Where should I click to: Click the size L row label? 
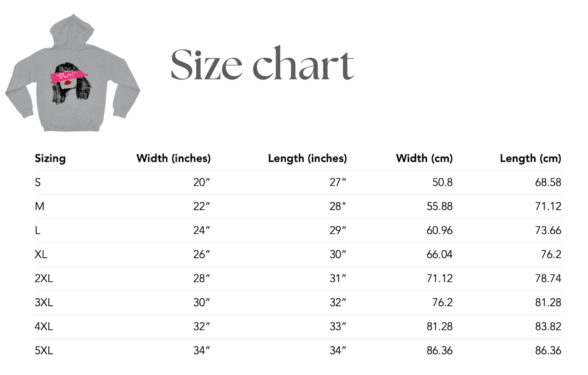click(37, 230)
